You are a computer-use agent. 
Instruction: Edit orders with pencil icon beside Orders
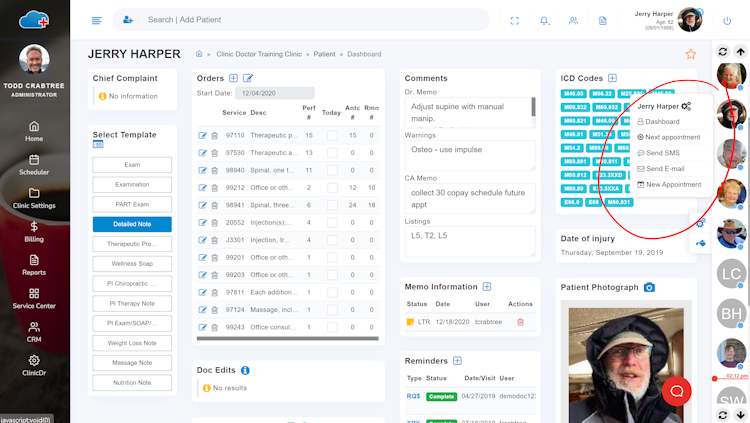[x=248, y=78]
